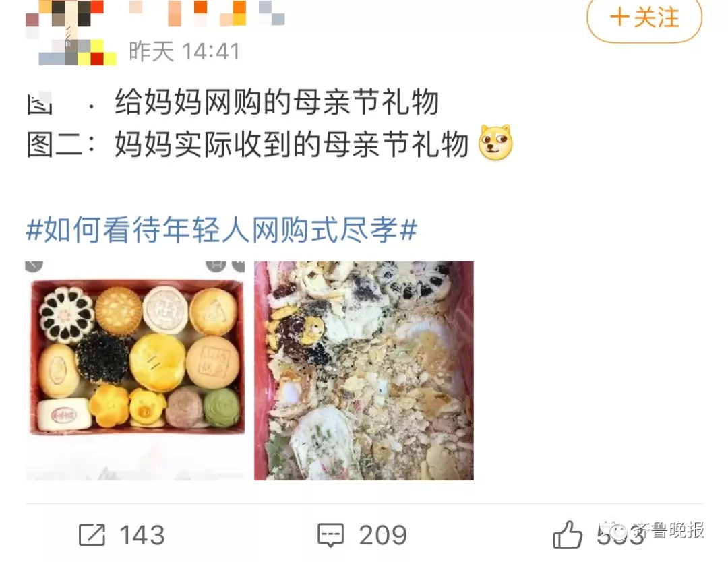Click the 齐鲁晚报 watermark logo
The width and height of the screenshot is (728, 562).
pyautogui.click(x=652, y=530)
